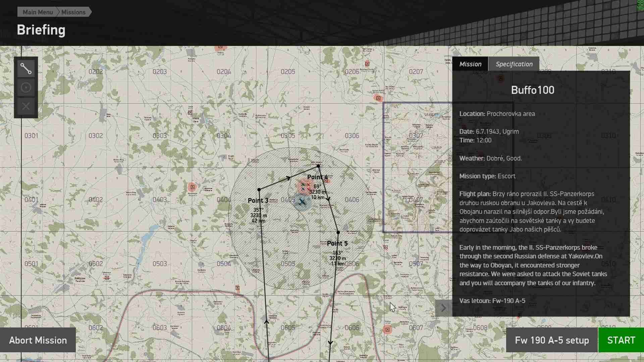Click grid label 0401 on the map
The image size is (644, 362).
coord(31,200)
